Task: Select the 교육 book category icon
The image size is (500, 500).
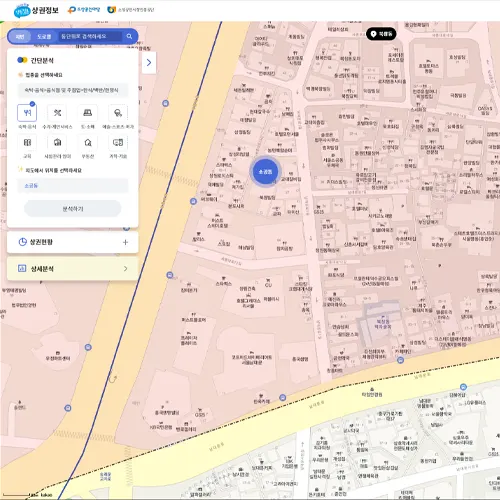Action: tap(27, 143)
